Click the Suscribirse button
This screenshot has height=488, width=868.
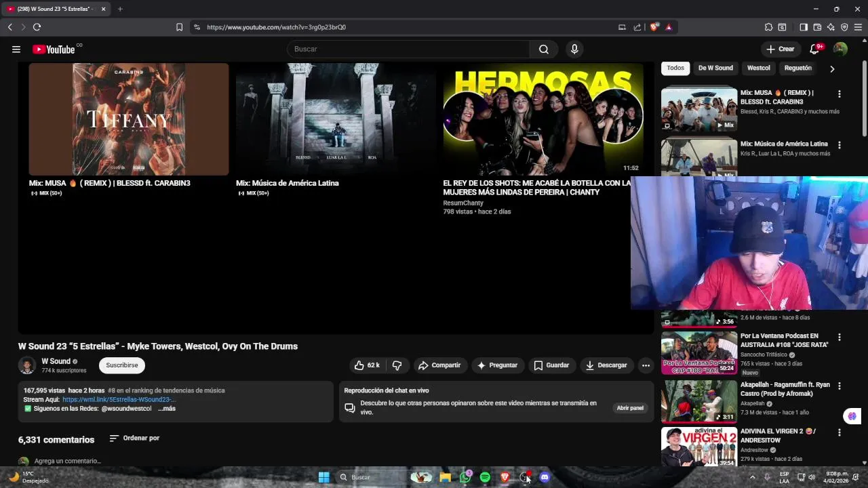(x=122, y=365)
